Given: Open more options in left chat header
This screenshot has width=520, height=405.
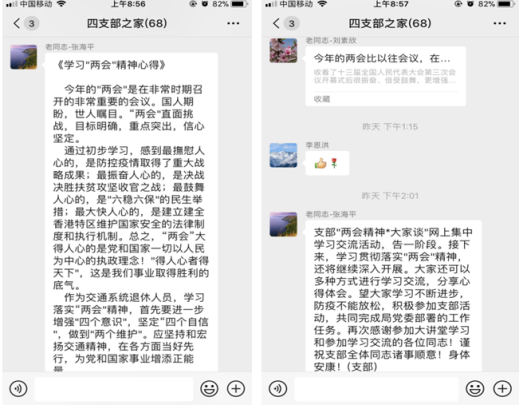Looking at the screenshot, I should (233, 23).
